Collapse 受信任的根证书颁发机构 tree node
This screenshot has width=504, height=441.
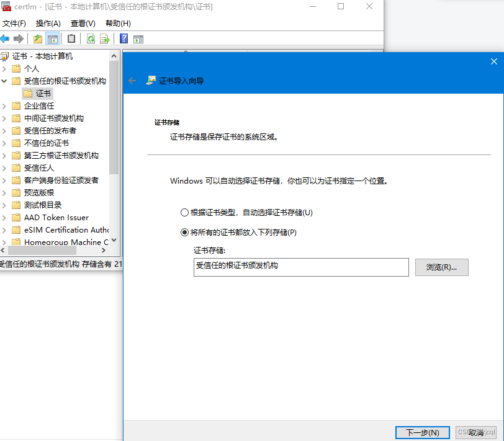coord(4,81)
